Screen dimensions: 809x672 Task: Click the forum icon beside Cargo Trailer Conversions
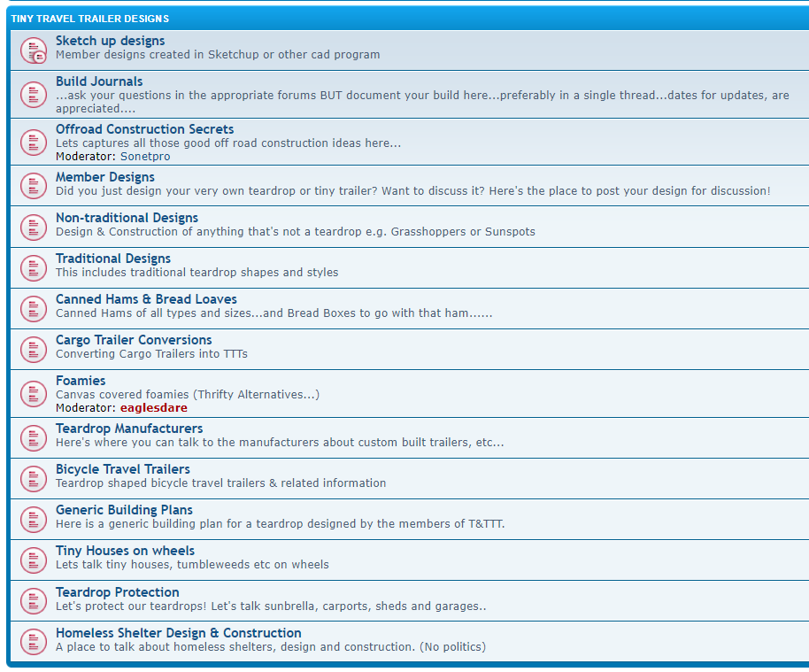click(34, 350)
